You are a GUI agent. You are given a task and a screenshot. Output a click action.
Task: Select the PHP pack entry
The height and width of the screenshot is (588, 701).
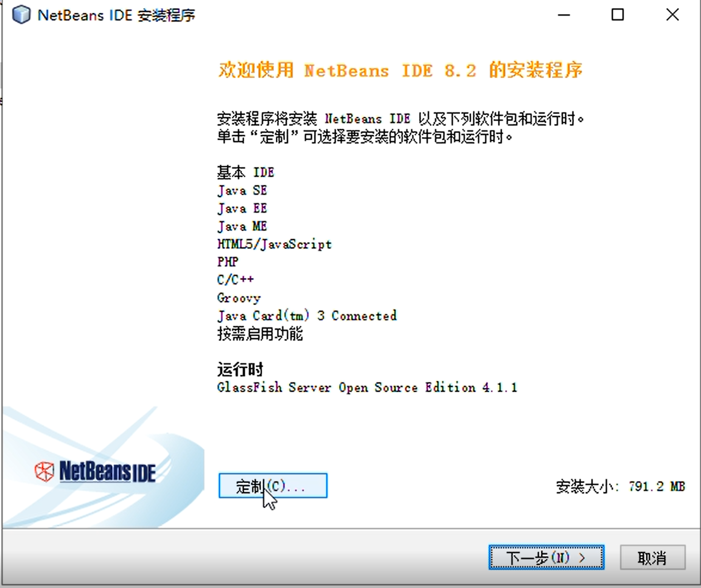[227, 262]
